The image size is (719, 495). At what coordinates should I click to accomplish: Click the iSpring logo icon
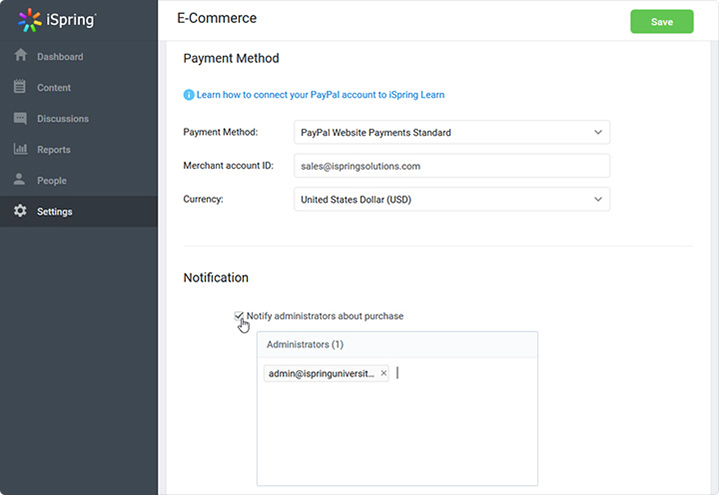[x=29, y=20]
